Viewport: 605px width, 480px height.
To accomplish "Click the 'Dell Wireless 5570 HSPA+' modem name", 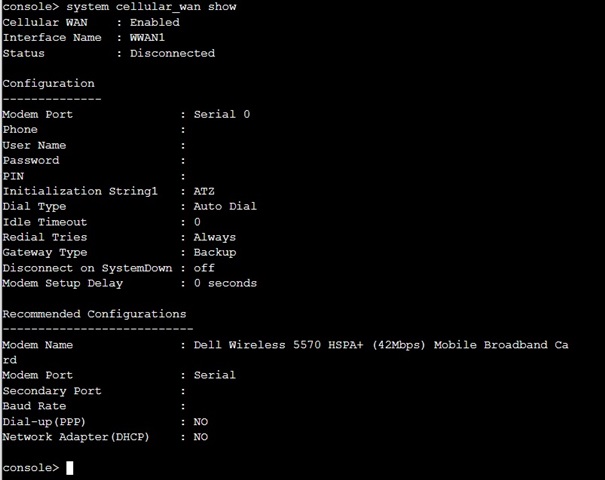I will pos(278,345).
